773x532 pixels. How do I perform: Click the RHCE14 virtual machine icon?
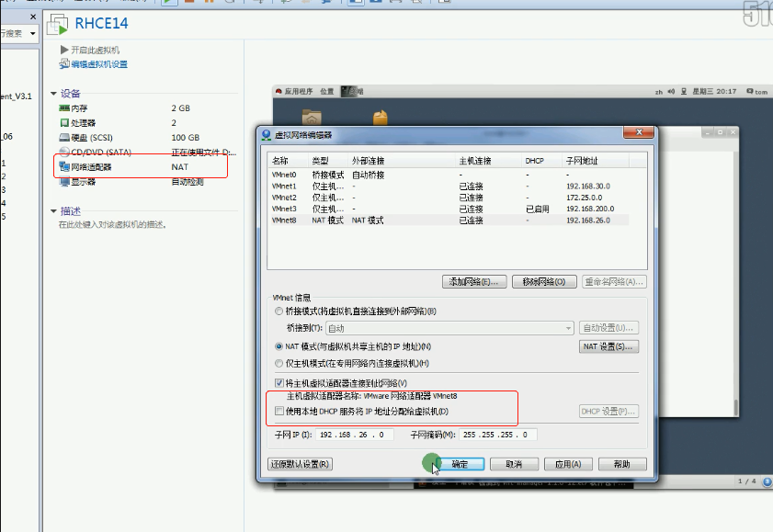click(58, 24)
